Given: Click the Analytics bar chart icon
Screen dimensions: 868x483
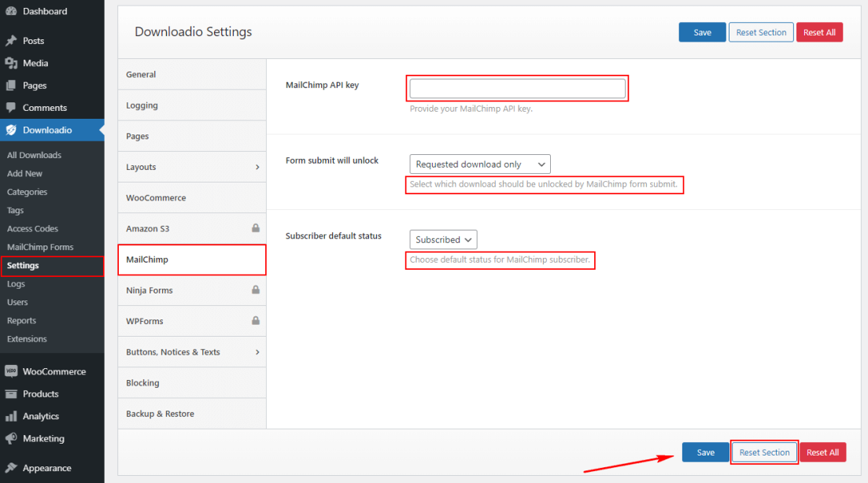Looking at the screenshot, I should [x=11, y=416].
